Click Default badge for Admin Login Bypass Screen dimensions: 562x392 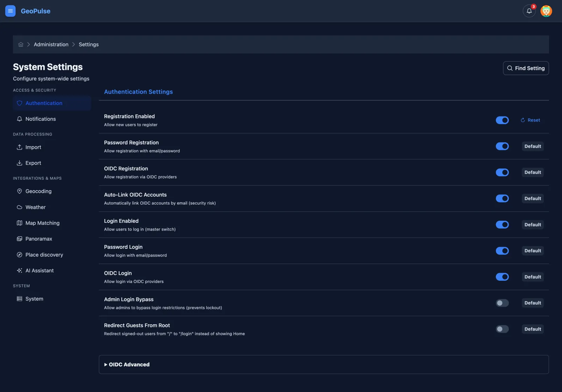pyautogui.click(x=532, y=303)
